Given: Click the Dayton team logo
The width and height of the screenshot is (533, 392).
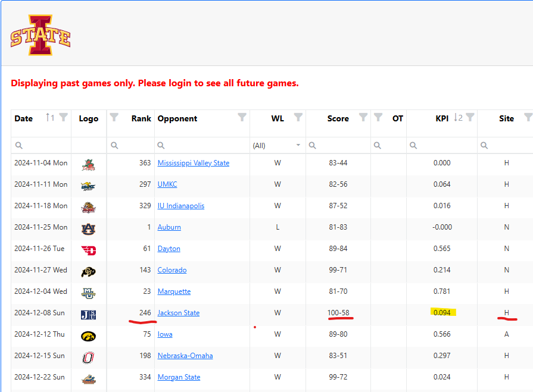Looking at the screenshot, I should pyautogui.click(x=88, y=250).
